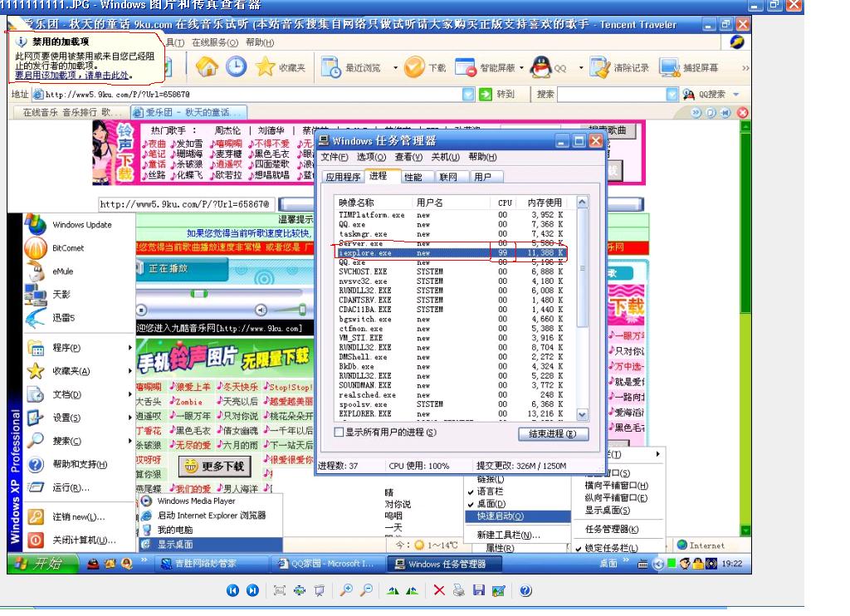Click 智能屏蔽 toolbar icon
Viewport: 850px width, 616px height.
(465, 67)
